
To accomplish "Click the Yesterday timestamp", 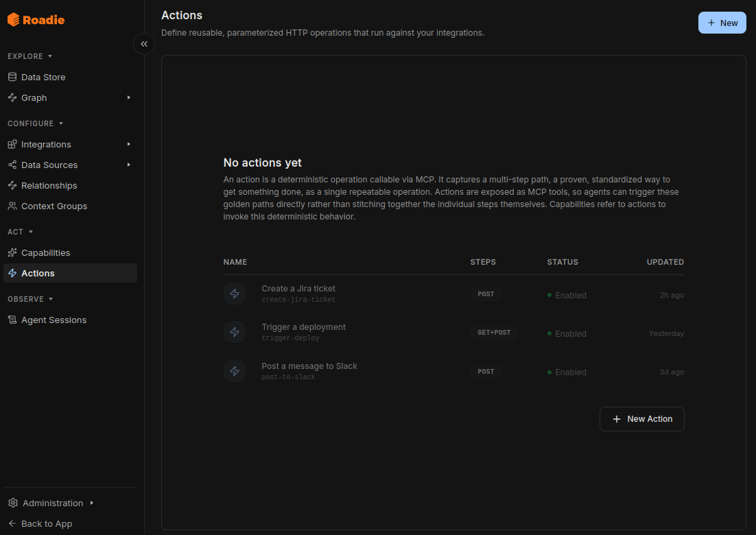I will [666, 333].
